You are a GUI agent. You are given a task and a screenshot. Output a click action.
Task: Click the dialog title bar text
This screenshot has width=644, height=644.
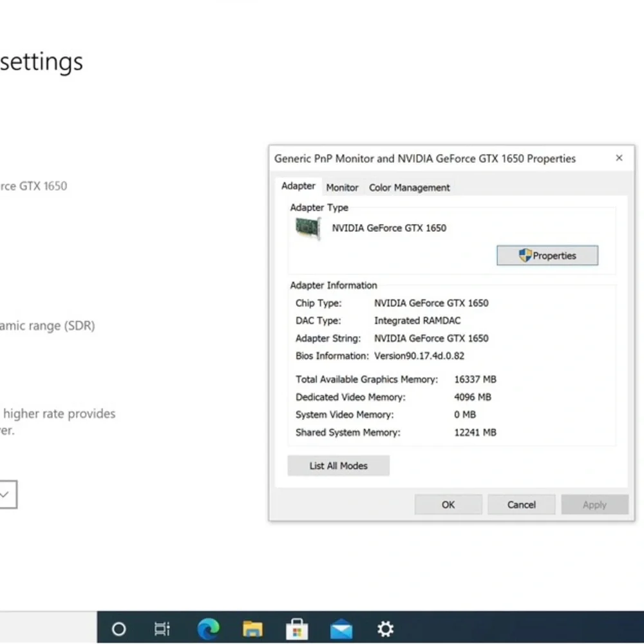425,158
